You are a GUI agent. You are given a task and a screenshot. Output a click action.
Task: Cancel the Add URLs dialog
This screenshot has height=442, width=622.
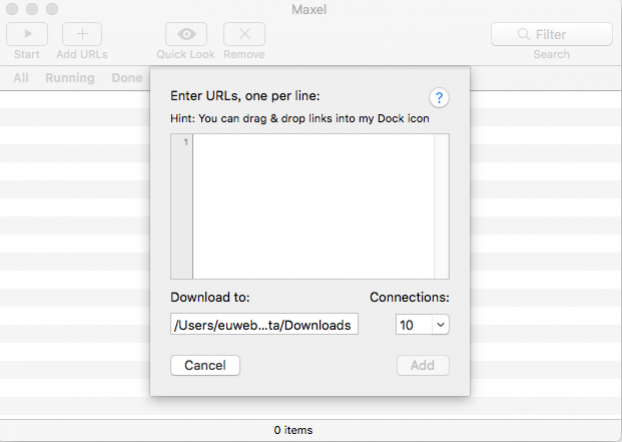point(205,365)
